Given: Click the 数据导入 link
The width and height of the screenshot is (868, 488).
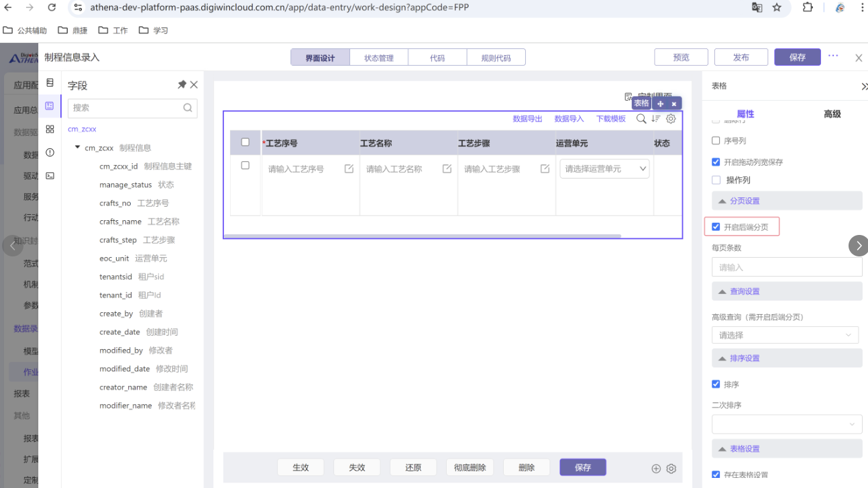Looking at the screenshot, I should point(569,119).
